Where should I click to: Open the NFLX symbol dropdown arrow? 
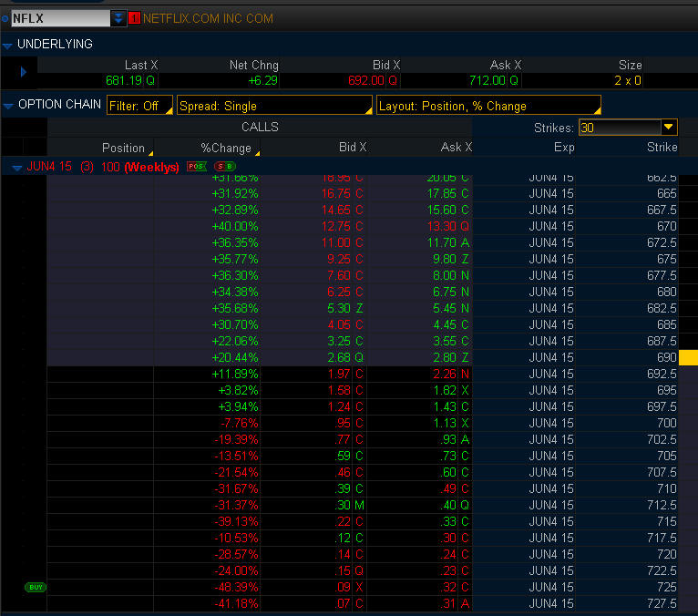click(118, 18)
